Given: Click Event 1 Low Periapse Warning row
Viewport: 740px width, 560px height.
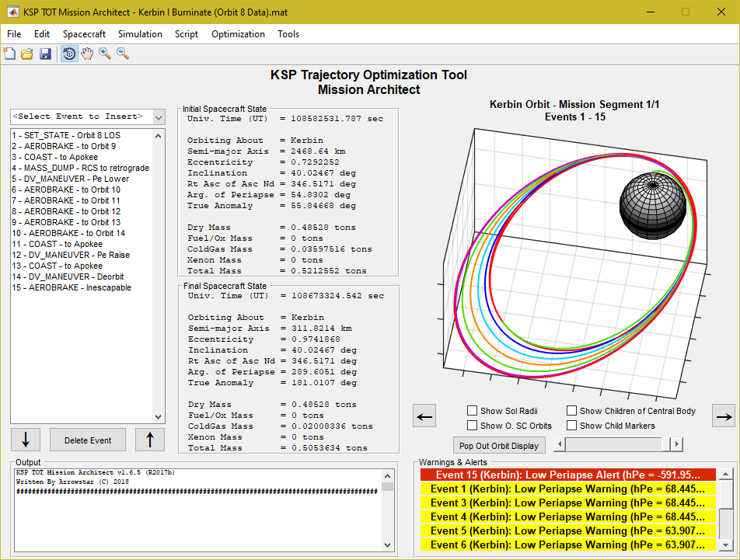Looking at the screenshot, I should [567, 489].
